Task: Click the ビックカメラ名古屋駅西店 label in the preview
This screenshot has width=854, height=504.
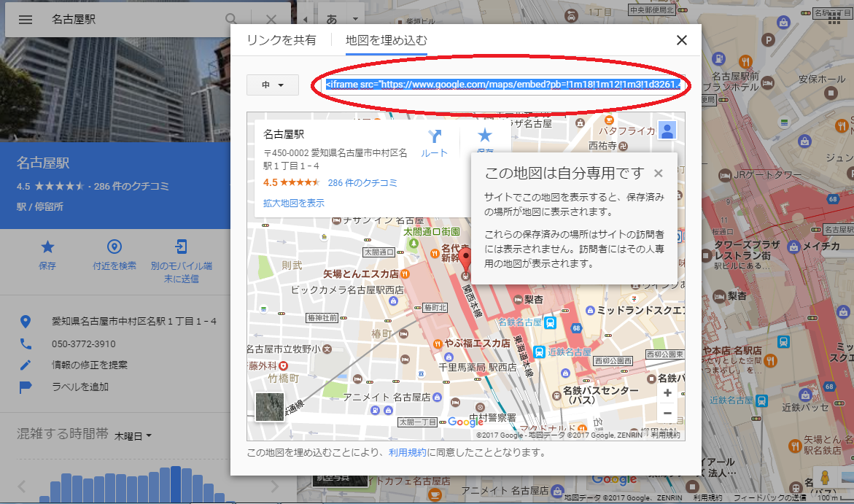Action: 347,290
